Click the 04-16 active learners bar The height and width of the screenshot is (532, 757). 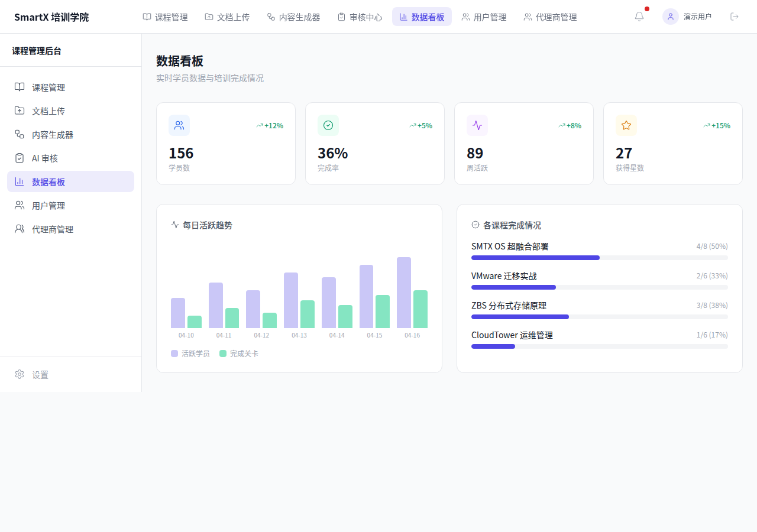[404, 293]
